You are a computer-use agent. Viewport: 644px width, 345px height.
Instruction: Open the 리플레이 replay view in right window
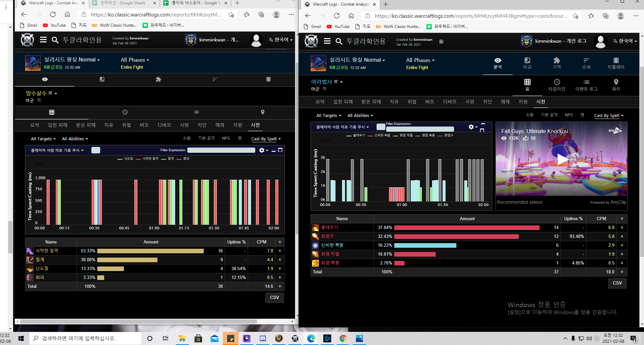(x=616, y=63)
